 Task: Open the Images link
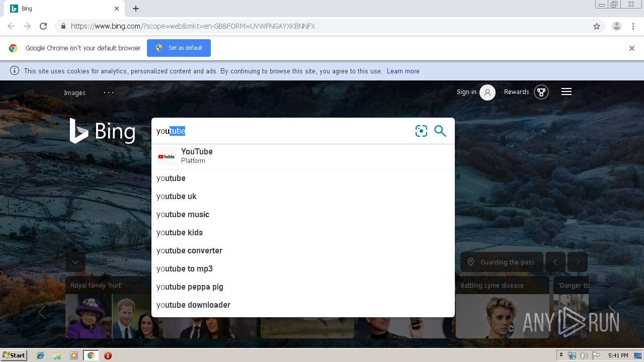point(74,93)
